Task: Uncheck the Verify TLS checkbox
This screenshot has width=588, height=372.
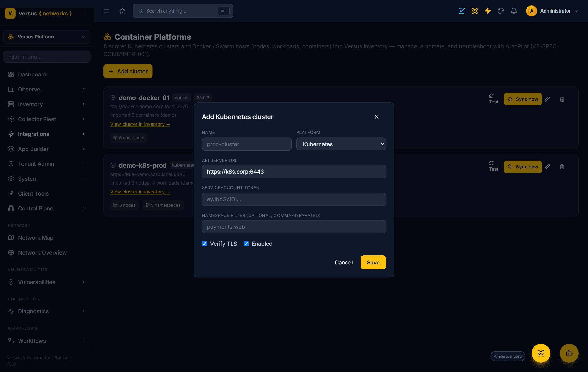Action: (x=205, y=244)
